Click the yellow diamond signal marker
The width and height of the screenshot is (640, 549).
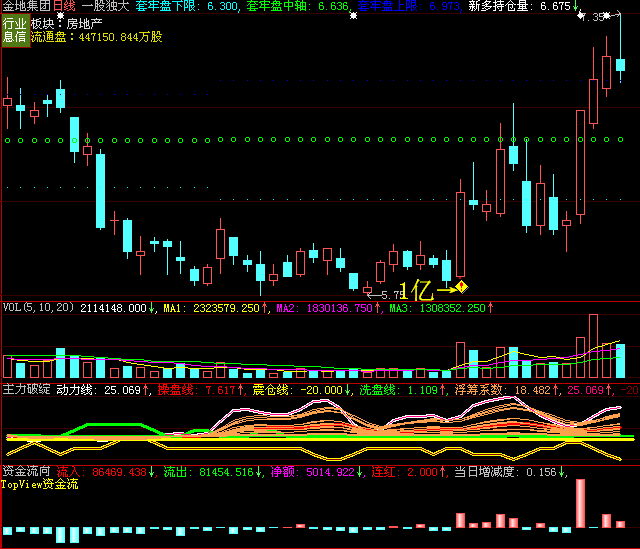[x=462, y=290]
